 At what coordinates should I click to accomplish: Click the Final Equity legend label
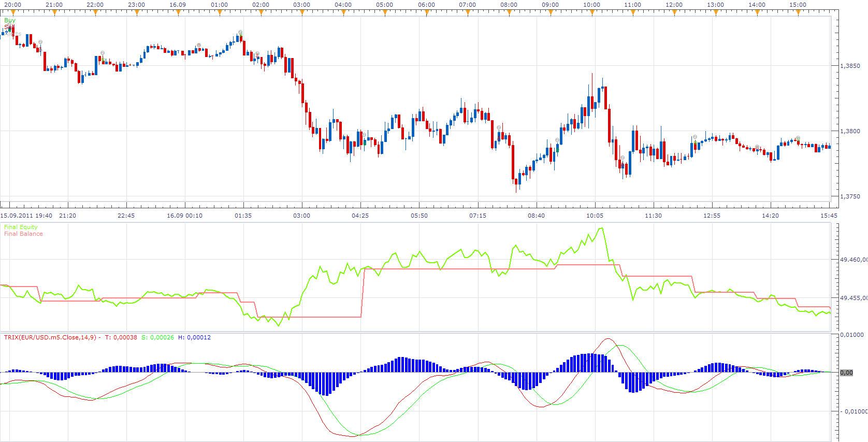pos(21,227)
